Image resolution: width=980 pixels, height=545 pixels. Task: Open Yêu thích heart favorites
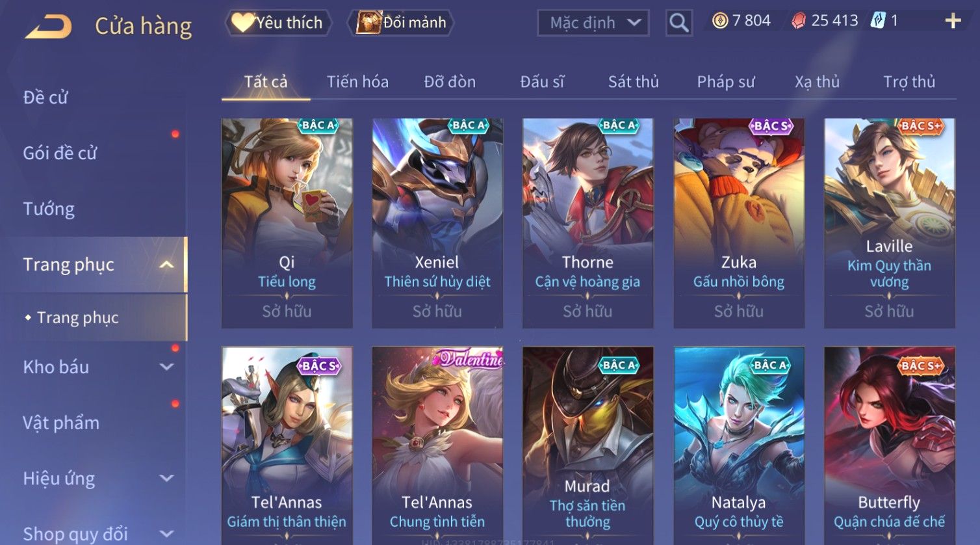(x=278, y=23)
